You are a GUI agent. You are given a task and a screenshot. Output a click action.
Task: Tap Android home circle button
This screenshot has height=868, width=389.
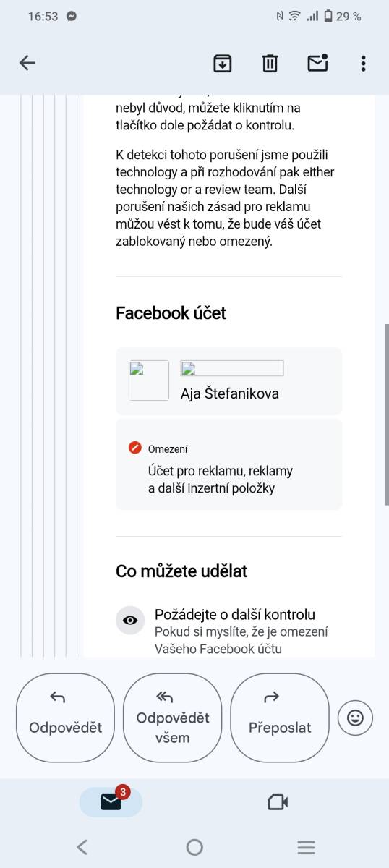(194, 847)
